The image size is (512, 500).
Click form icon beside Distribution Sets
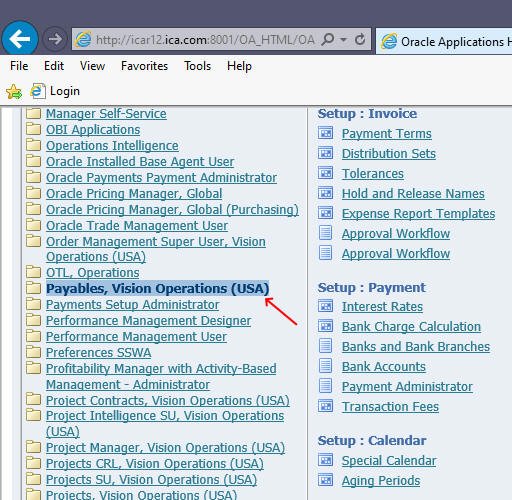click(x=326, y=153)
